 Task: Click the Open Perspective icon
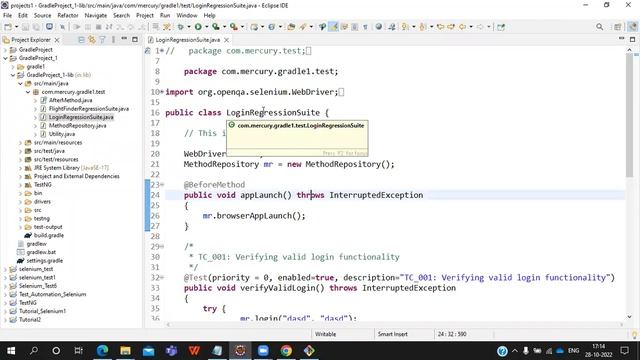click(618, 27)
